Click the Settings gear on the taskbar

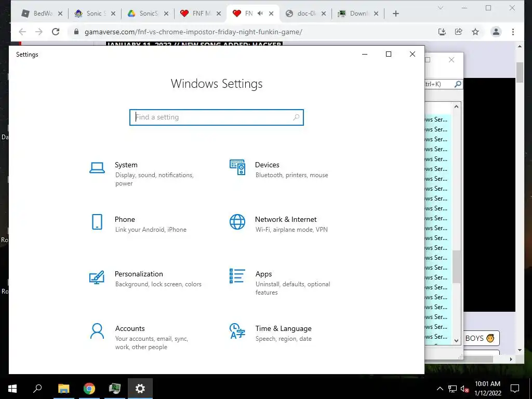coord(140,389)
